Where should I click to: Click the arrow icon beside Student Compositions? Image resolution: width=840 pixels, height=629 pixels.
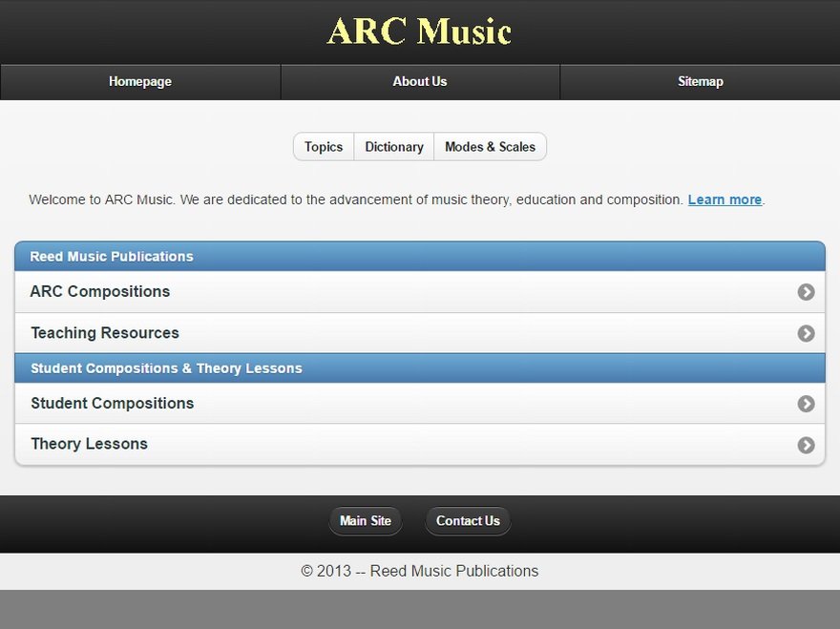(806, 404)
